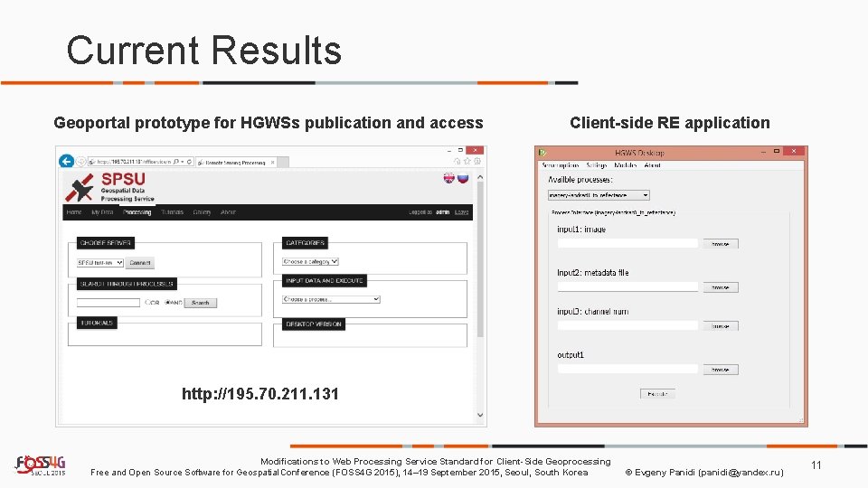Click the process search text field
The width and height of the screenshot is (868, 488).
pos(108,303)
